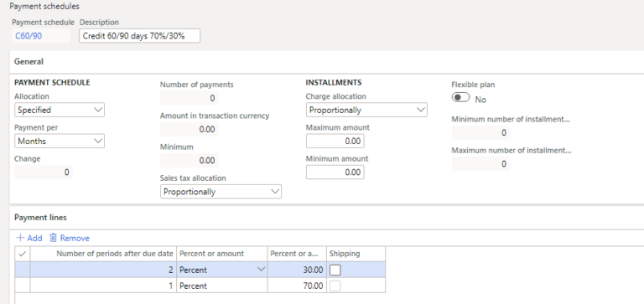The height and width of the screenshot is (304, 644).
Task: Collapse the General section header
Action: [x=29, y=61]
